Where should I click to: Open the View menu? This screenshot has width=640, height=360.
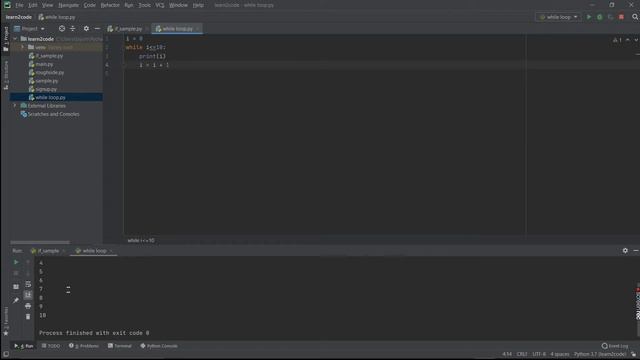pyautogui.click(x=47, y=5)
